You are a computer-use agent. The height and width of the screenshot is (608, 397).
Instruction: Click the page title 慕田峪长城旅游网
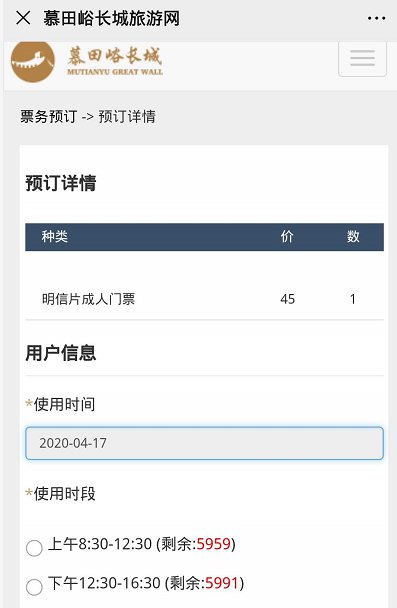tap(112, 18)
